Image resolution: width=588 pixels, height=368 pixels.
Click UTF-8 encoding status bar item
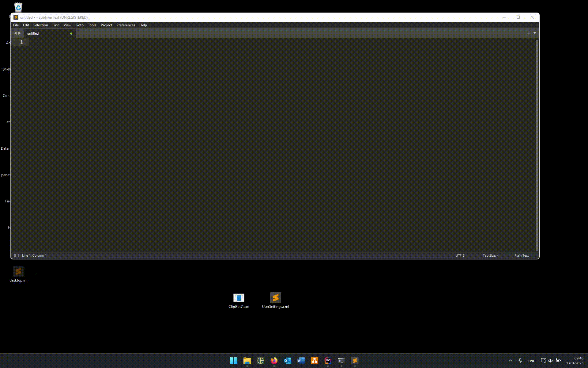coord(460,255)
